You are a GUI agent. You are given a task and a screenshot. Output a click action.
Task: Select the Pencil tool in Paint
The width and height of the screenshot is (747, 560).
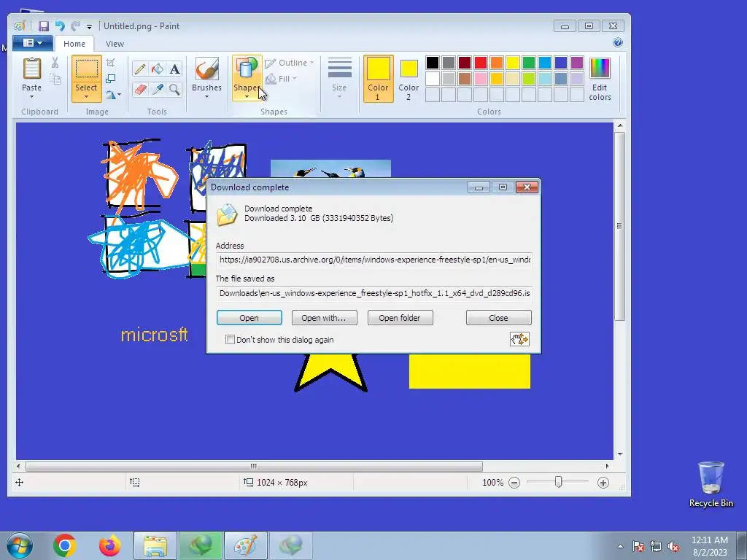tap(139, 69)
